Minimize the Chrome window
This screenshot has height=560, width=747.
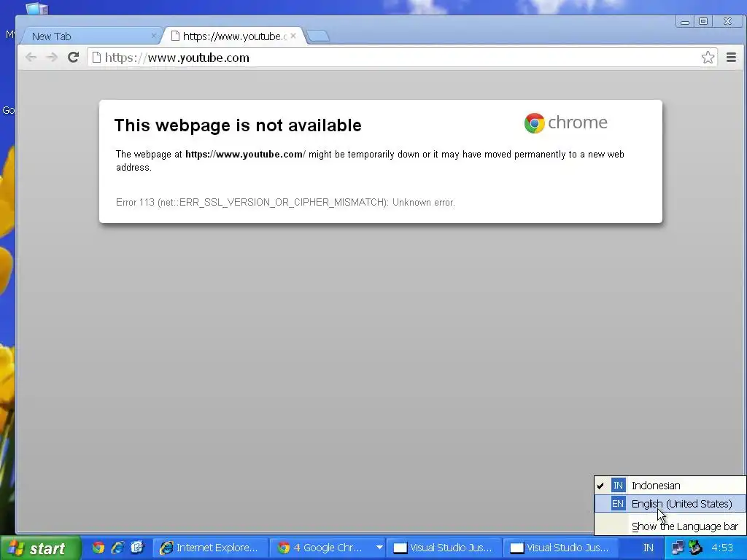pos(685,22)
